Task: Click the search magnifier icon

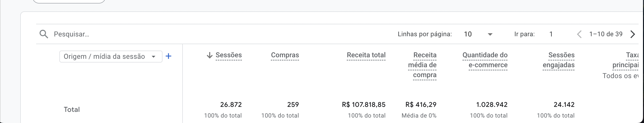Action: [44, 34]
